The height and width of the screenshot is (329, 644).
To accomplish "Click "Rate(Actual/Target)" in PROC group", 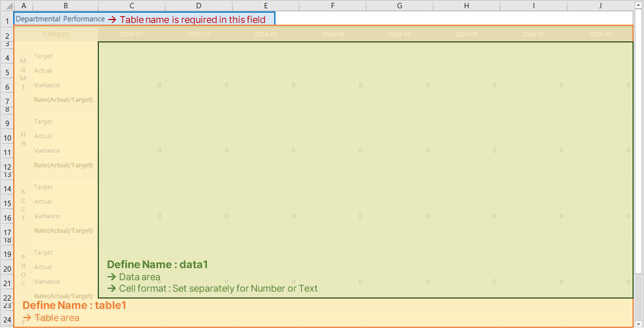I will pyautogui.click(x=63, y=296).
